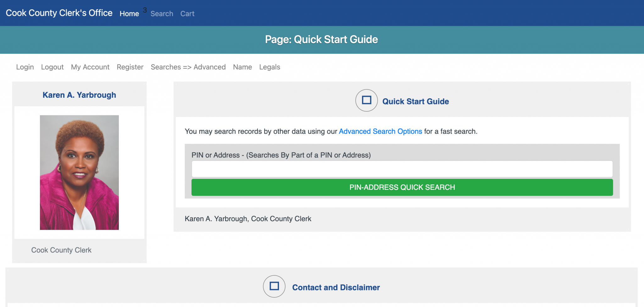Screen dimensions: 644x307
Task: Open the Search page in top navbar
Action: point(162,14)
